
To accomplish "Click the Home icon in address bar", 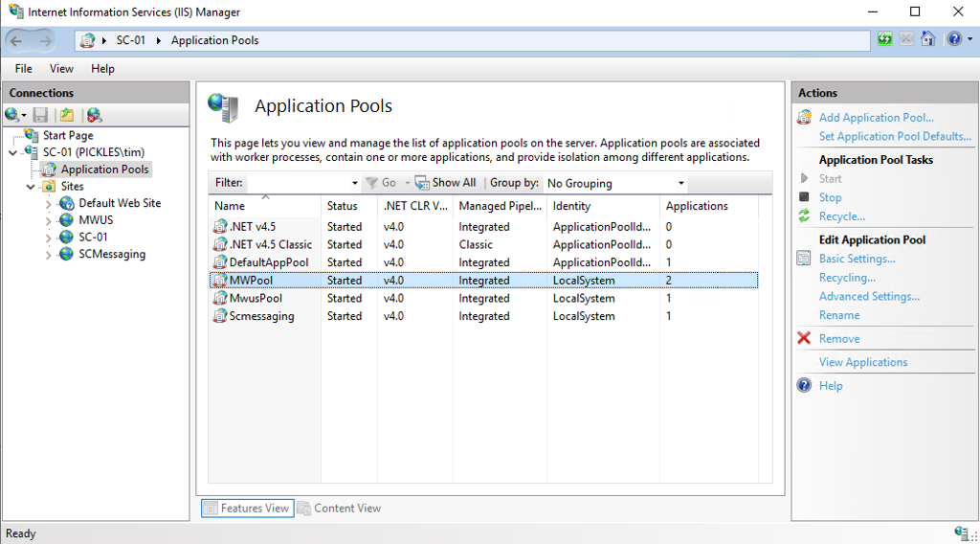I will [928, 38].
